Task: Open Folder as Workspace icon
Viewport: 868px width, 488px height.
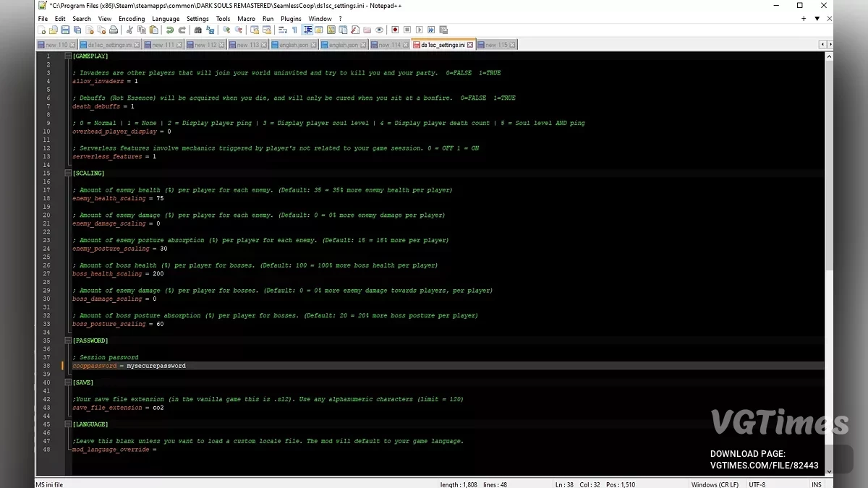Action: coord(367,30)
